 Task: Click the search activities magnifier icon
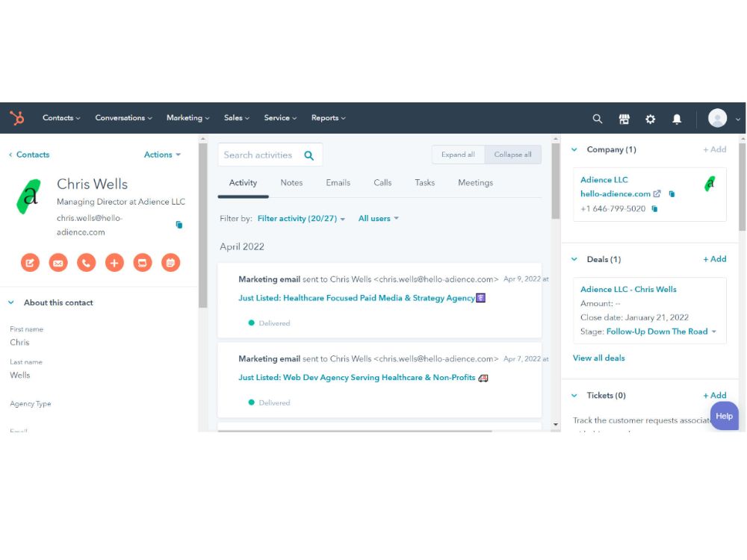(x=309, y=155)
